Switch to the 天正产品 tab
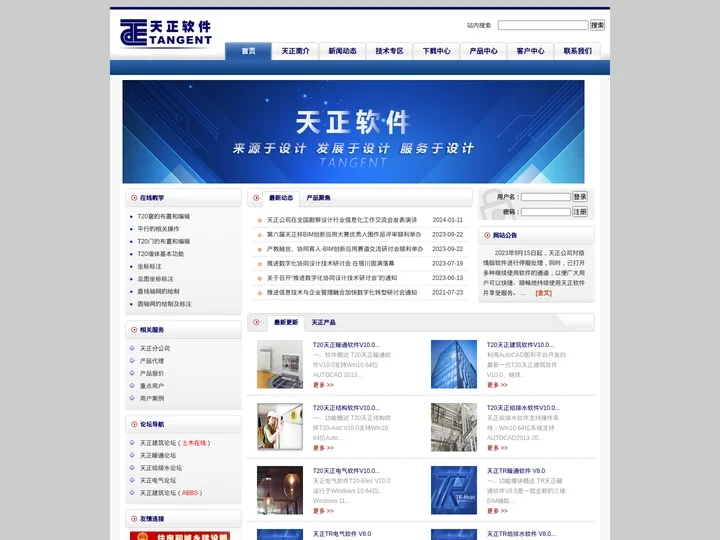This screenshot has height=540, width=720. tap(324, 322)
